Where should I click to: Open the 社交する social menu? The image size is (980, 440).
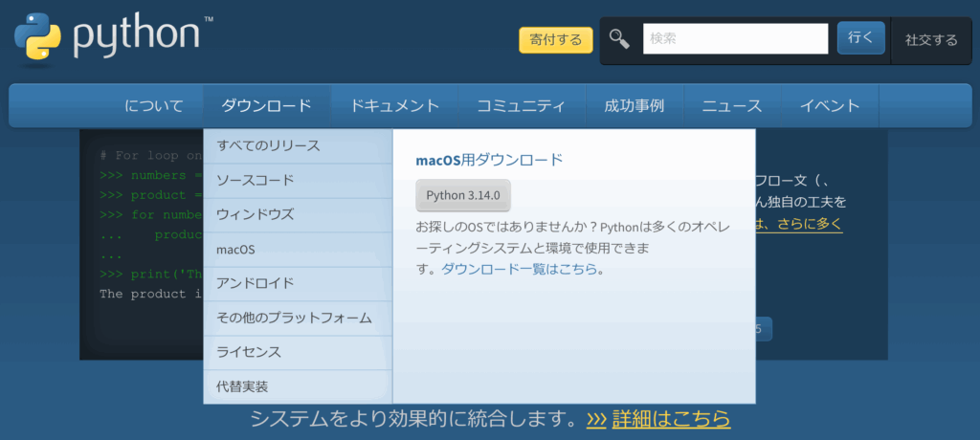click(x=930, y=40)
